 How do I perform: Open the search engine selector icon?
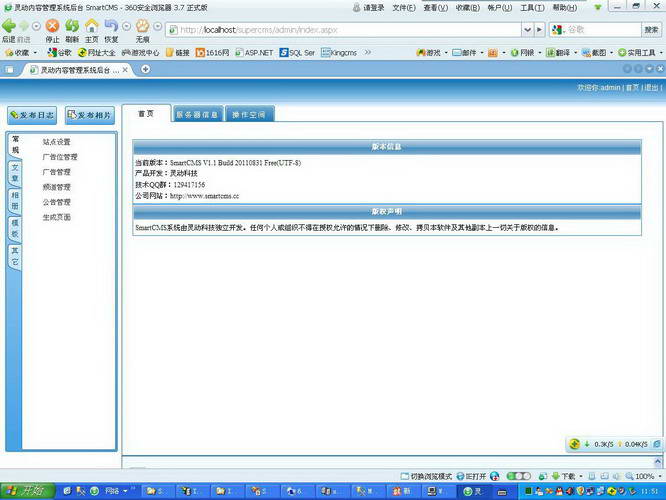pos(557,30)
